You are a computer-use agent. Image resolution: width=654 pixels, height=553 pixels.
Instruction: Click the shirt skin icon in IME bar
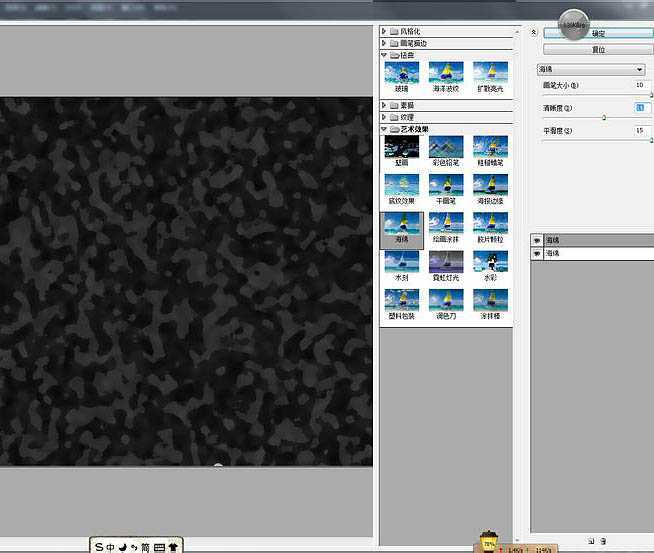point(173,547)
